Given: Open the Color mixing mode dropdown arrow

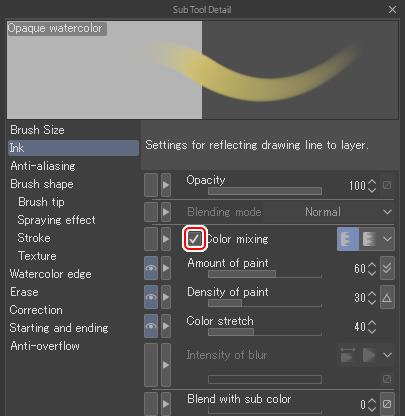Looking at the screenshot, I should click(x=387, y=239).
